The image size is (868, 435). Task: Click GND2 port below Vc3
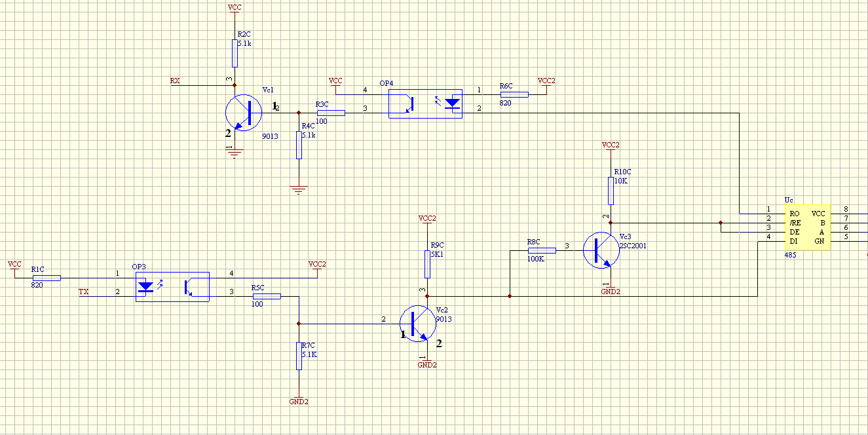[611, 292]
